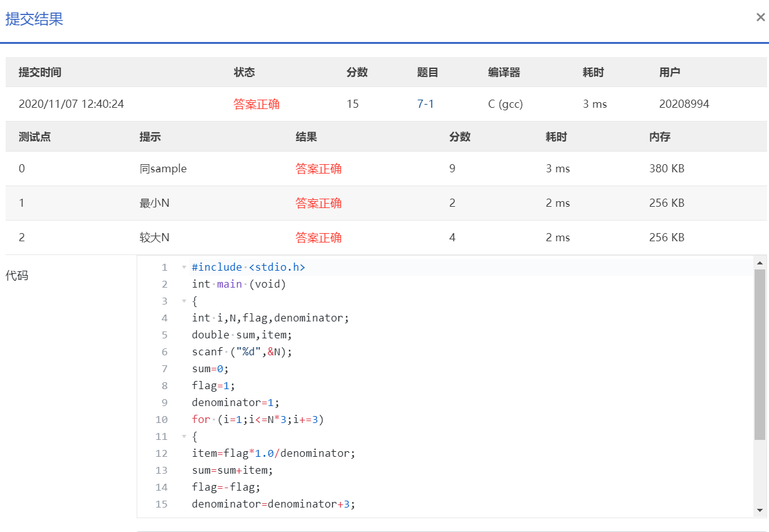Open the 7-1 problem link
Screen dimensions: 769x532
pos(426,104)
